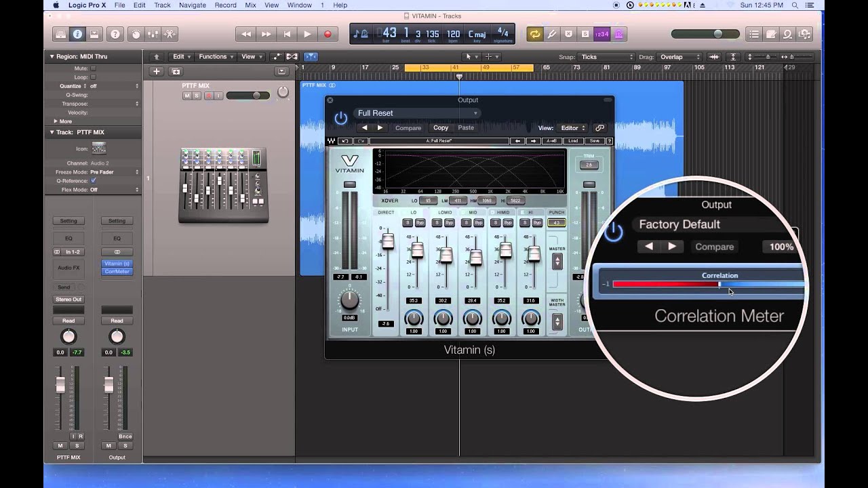Click the plug-in Copy button

tap(441, 127)
